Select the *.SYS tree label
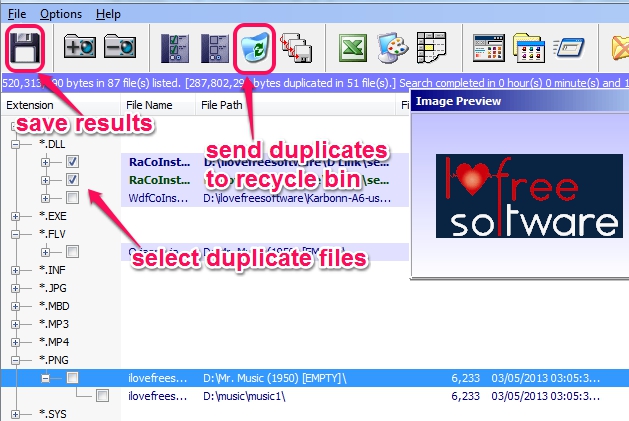629x421 pixels. point(53,414)
